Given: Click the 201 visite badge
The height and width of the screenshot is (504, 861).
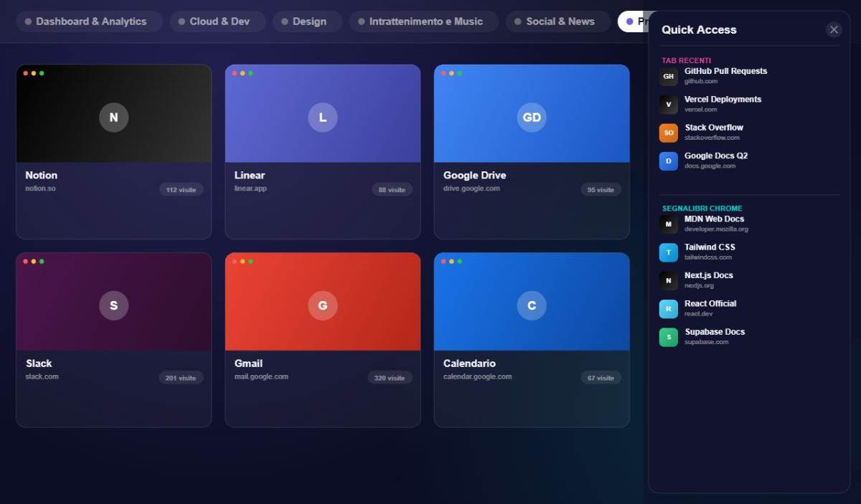Looking at the screenshot, I should point(181,378).
